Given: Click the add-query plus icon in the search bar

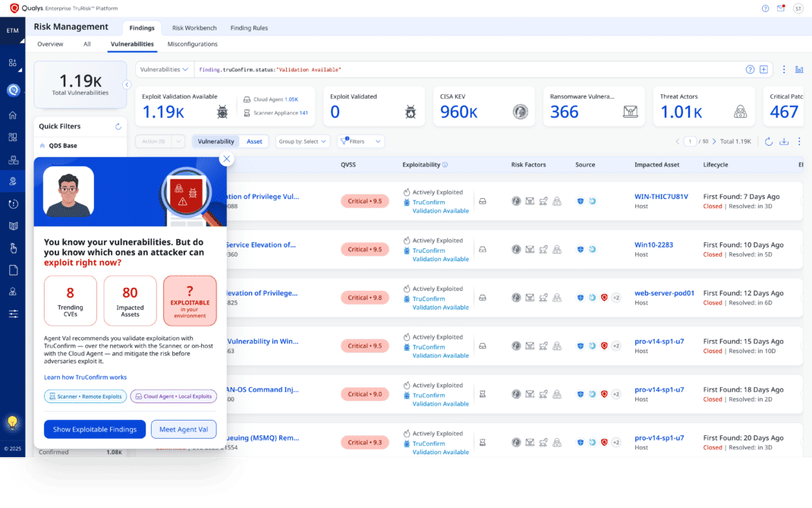Looking at the screenshot, I should 763,69.
